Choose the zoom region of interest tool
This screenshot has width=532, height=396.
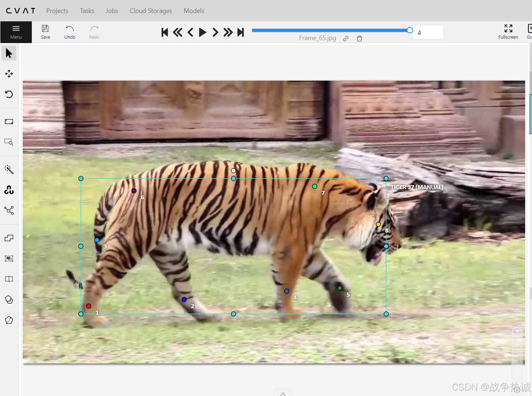(x=9, y=142)
